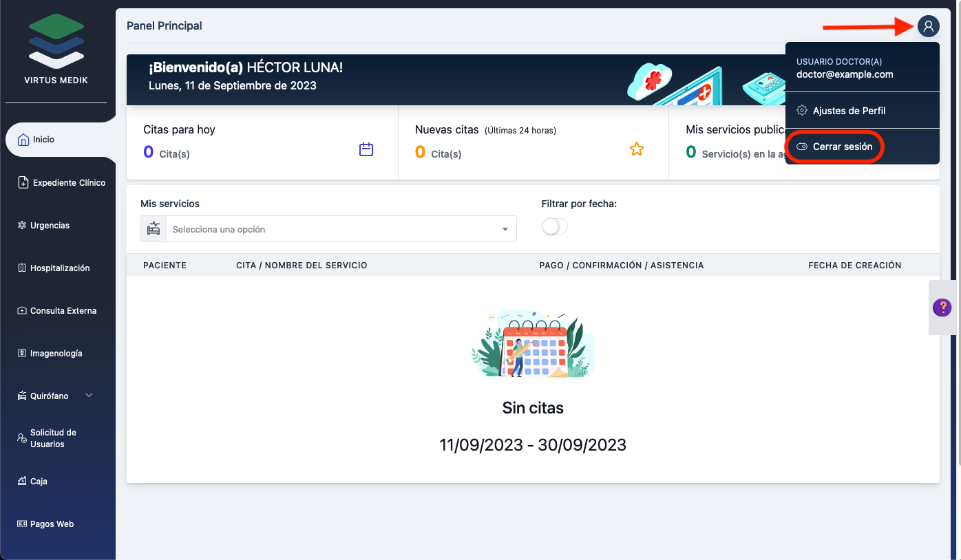This screenshot has height=560, width=961.
Task: Select the Urgencias sidebar icon
Action: (51, 225)
